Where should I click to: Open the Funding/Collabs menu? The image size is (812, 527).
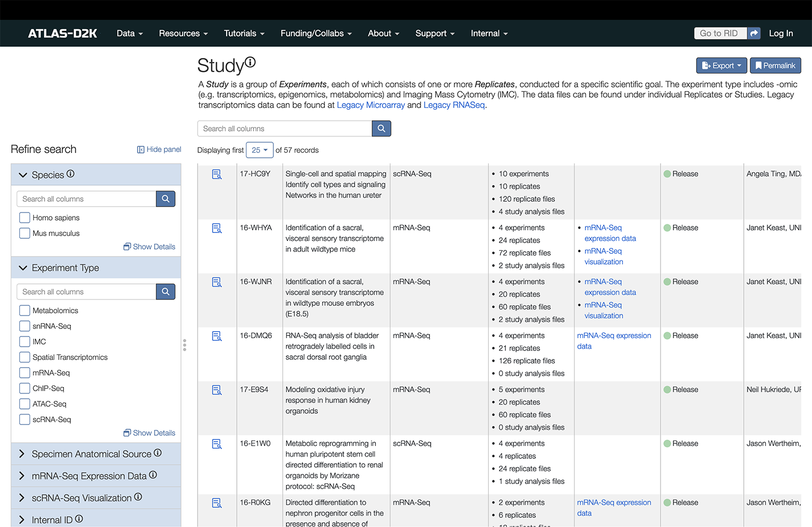(316, 33)
